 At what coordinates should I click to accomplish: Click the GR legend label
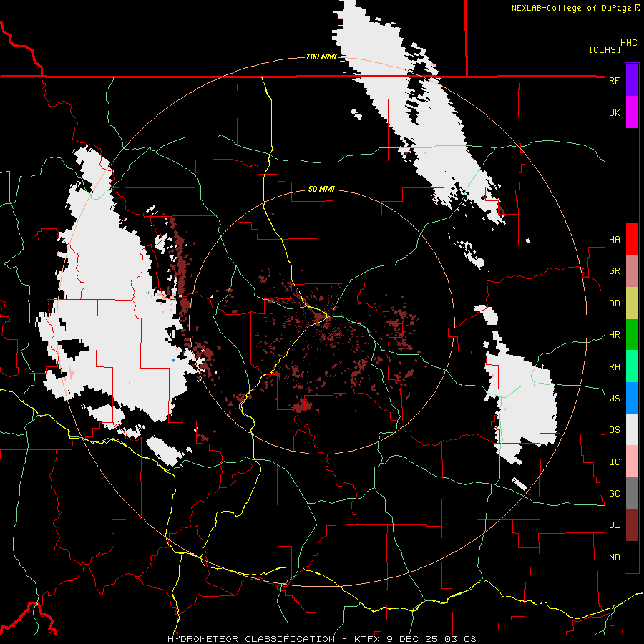[x=614, y=271]
